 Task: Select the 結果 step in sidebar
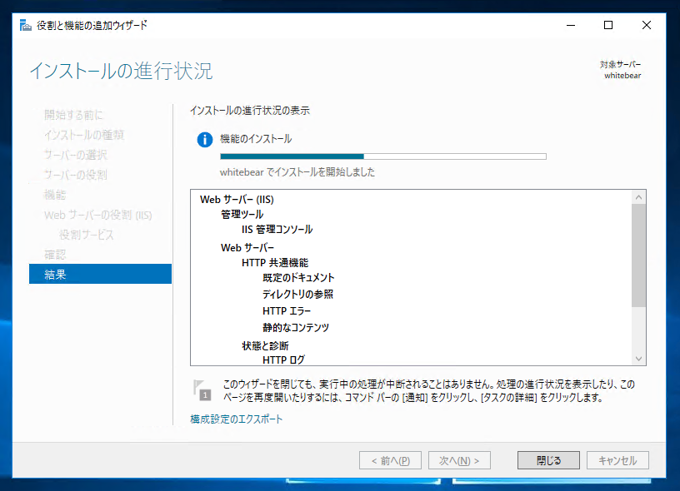100,274
